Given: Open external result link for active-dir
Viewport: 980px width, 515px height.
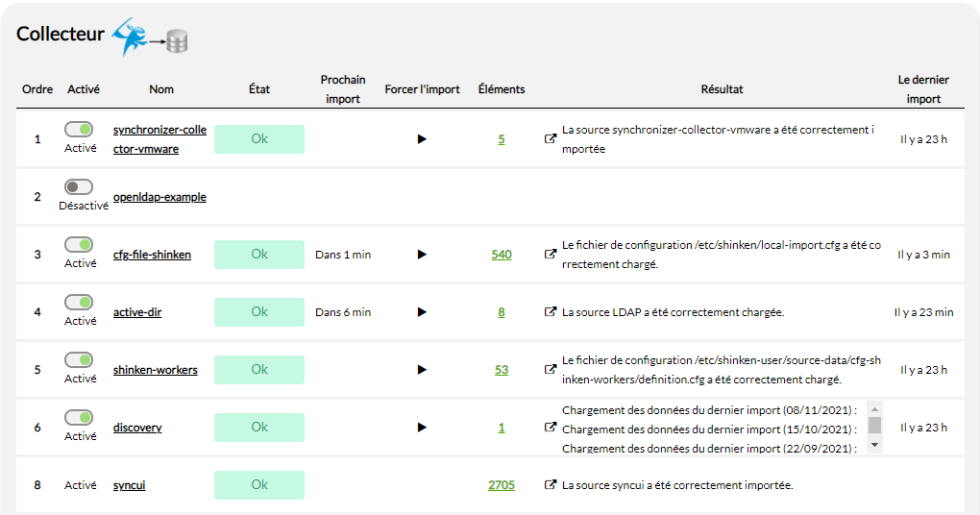Looking at the screenshot, I should [551, 312].
